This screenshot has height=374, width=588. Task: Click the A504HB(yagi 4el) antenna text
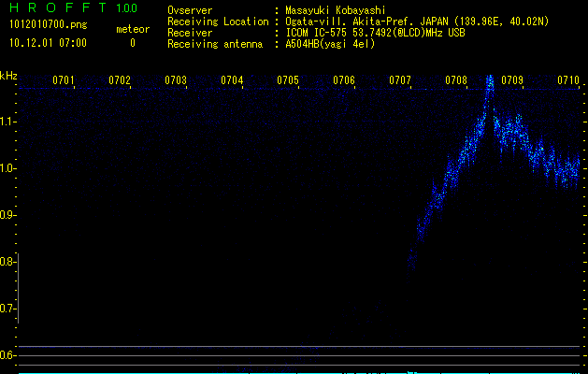330,44
